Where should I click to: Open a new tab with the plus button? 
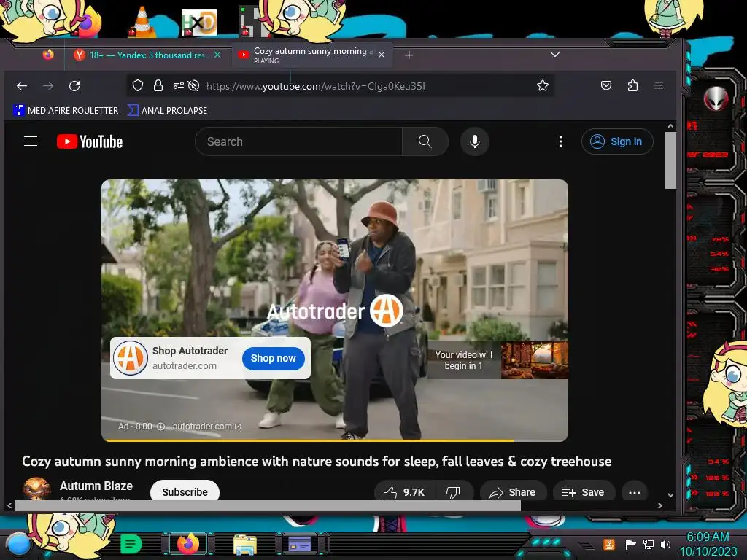pyautogui.click(x=409, y=55)
